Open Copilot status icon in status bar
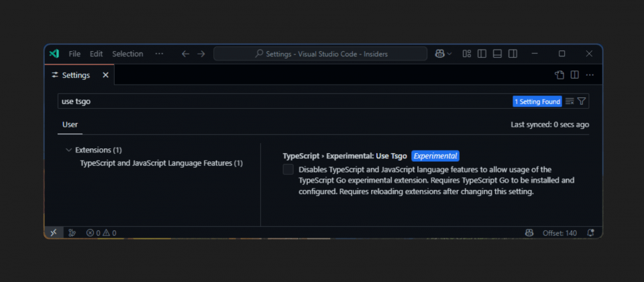 529,233
